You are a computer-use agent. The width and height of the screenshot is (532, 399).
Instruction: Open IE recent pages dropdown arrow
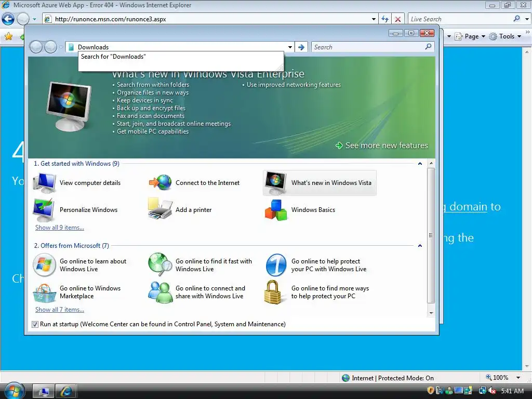click(34, 19)
